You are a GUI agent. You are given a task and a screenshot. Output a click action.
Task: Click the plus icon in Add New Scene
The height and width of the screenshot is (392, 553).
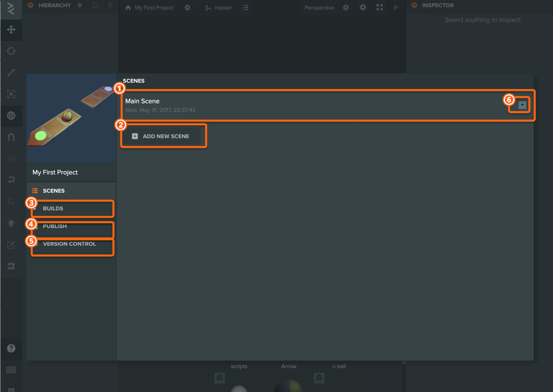(135, 136)
